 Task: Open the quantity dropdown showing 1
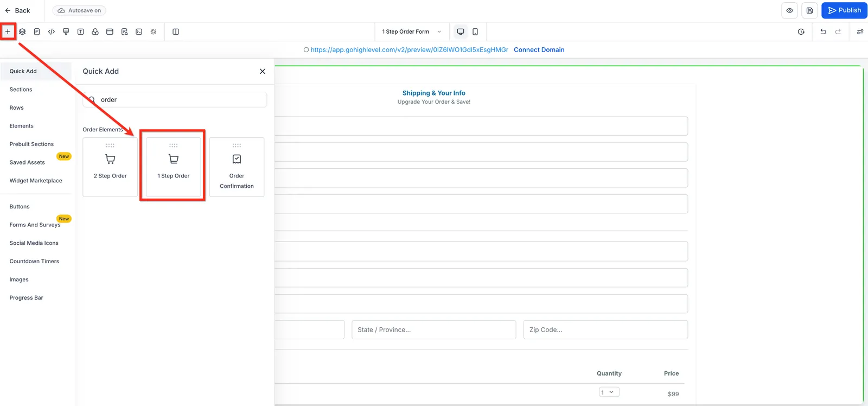[609, 392]
